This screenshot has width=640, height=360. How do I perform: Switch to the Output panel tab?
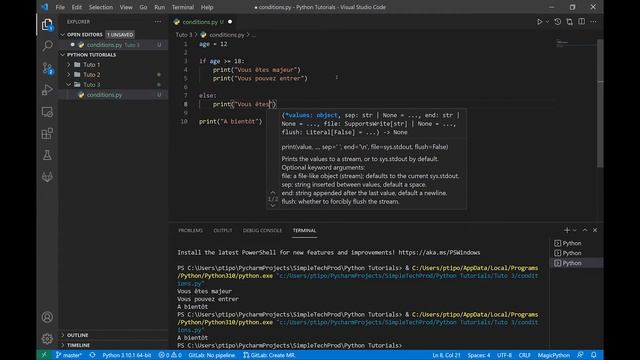222,230
